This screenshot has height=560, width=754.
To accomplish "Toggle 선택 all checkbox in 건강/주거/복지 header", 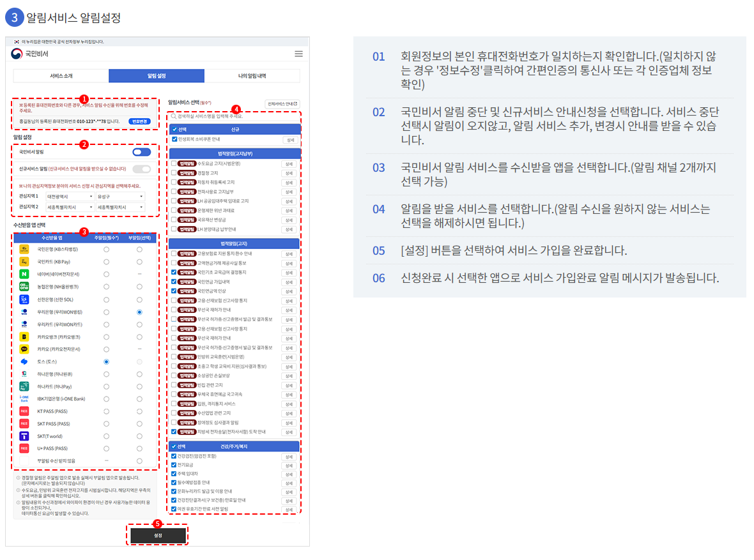I will point(174,446).
